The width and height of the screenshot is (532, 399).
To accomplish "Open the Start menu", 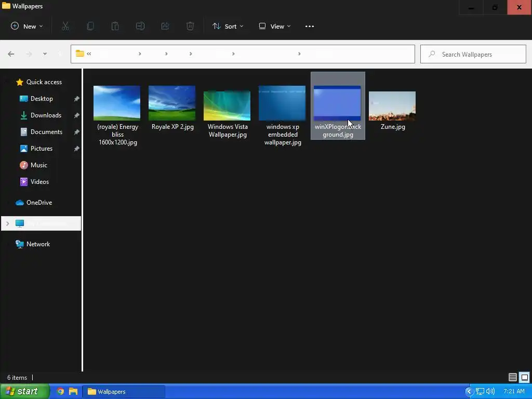I will pos(24,391).
